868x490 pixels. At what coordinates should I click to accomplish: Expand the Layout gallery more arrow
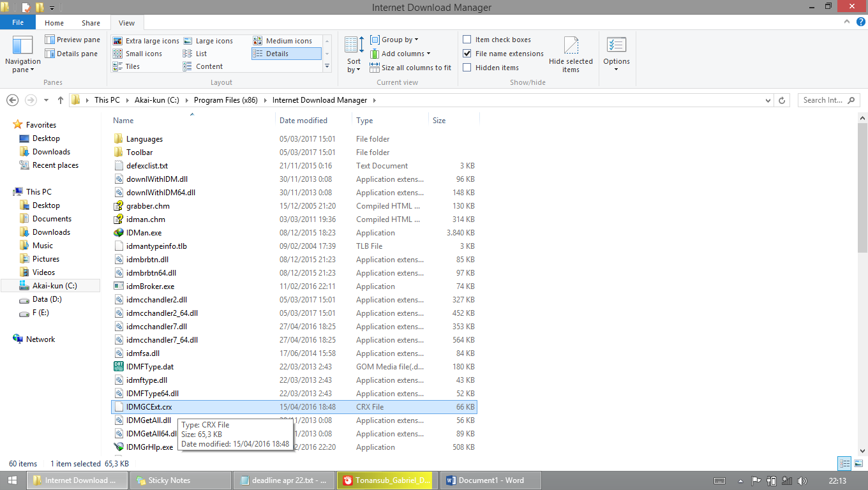(x=327, y=66)
